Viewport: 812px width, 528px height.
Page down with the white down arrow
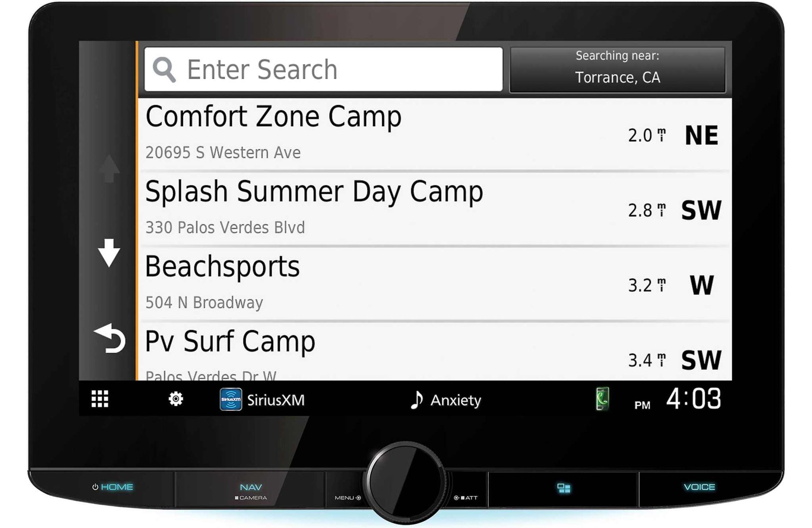tap(109, 253)
